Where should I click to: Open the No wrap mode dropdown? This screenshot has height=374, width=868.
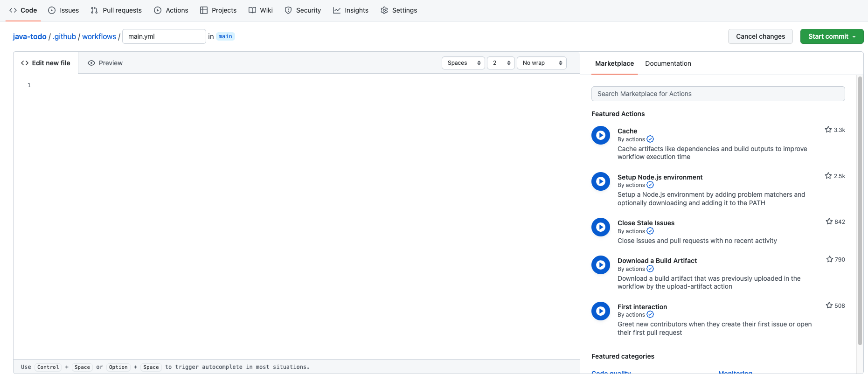pos(542,63)
